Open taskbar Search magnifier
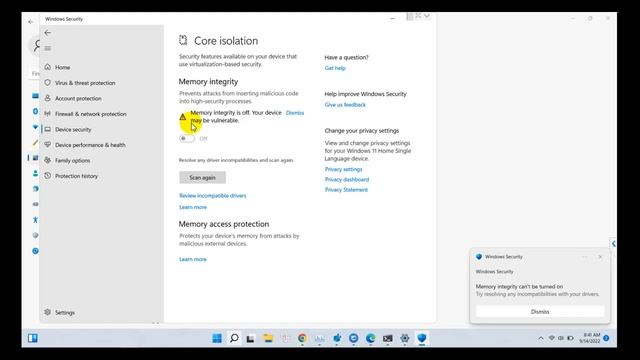Viewport: 640px width, 360px height. 234,338
